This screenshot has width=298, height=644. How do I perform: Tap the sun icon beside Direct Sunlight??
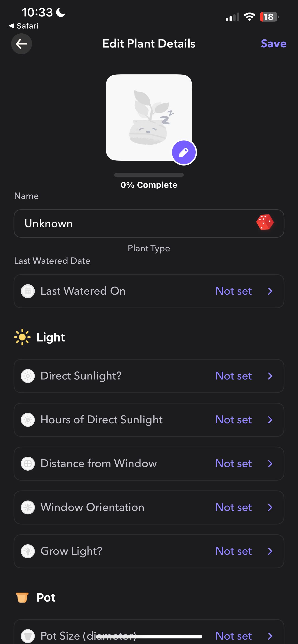point(28,376)
